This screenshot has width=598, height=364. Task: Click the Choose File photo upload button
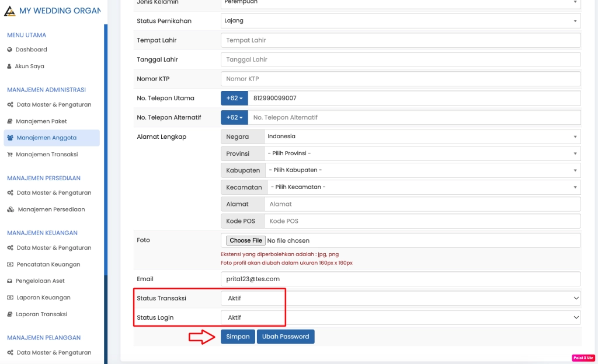tap(245, 240)
